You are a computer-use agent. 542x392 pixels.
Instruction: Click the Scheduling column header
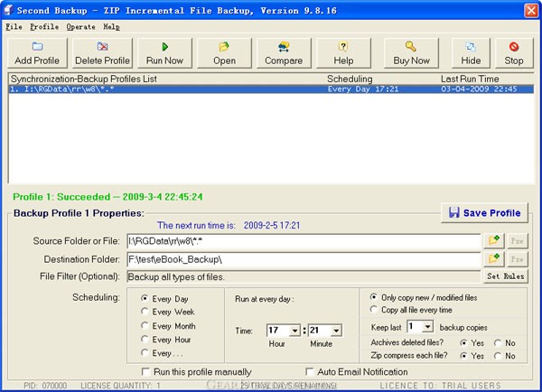pos(350,79)
